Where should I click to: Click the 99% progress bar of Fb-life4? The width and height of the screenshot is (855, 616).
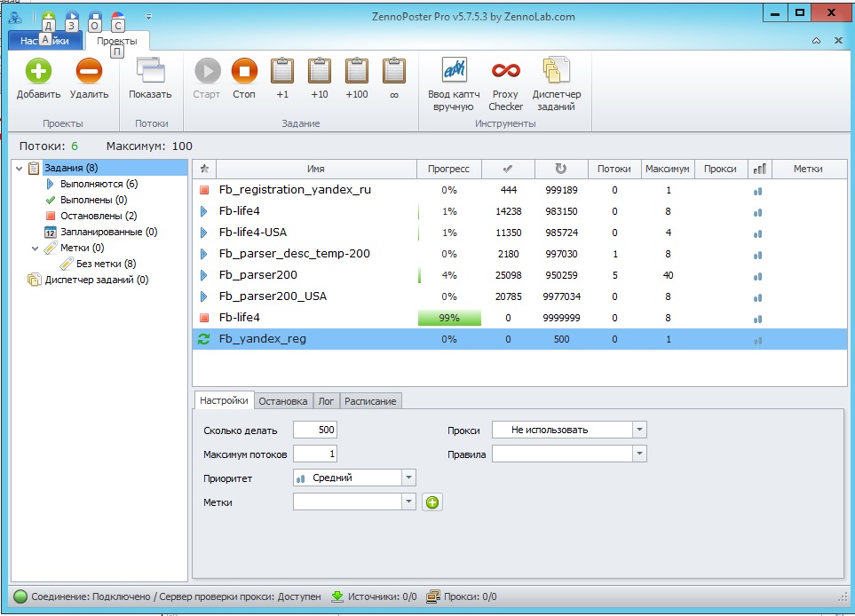[x=449, y=318]
